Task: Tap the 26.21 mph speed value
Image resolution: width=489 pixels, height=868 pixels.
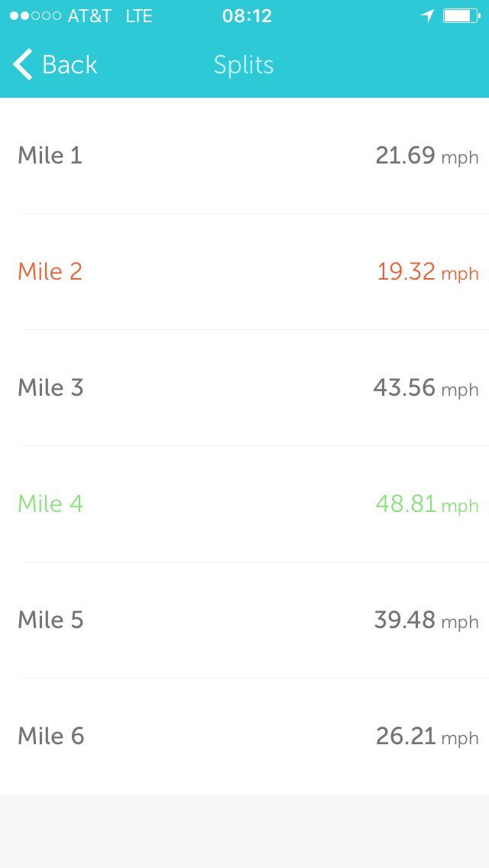Action: pyautogui.click(x=426, y=737)
